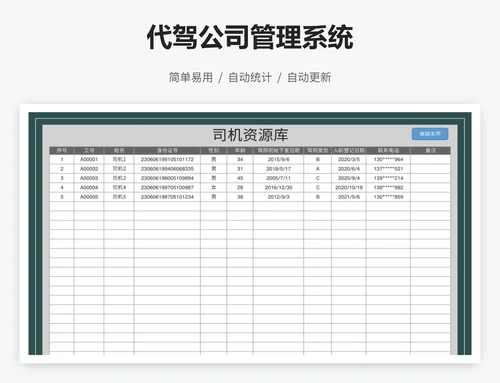This screenshot has width=500, height=383.
Task: Select the name cell 司机1
Action: (x=119, y=160)
